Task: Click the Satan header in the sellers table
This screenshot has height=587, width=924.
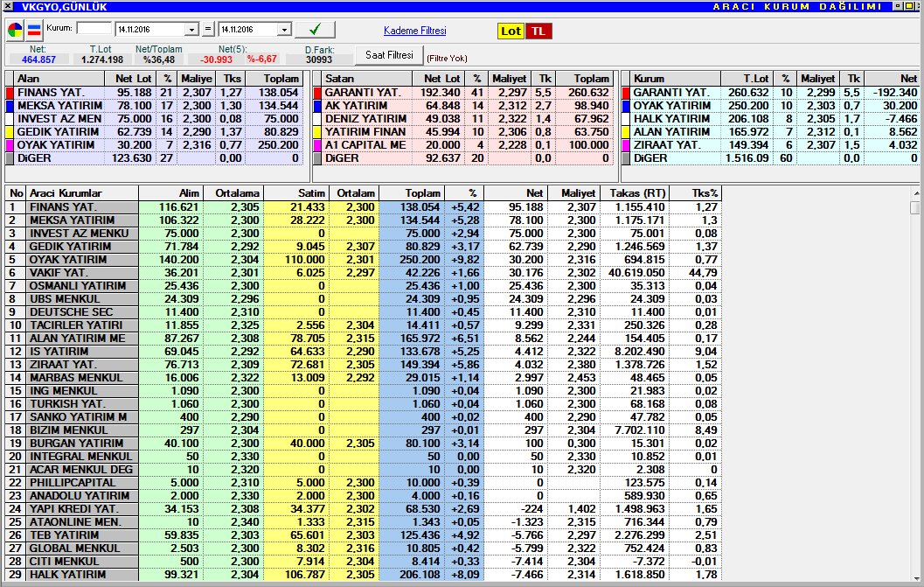Action: (x=366, y=79)
